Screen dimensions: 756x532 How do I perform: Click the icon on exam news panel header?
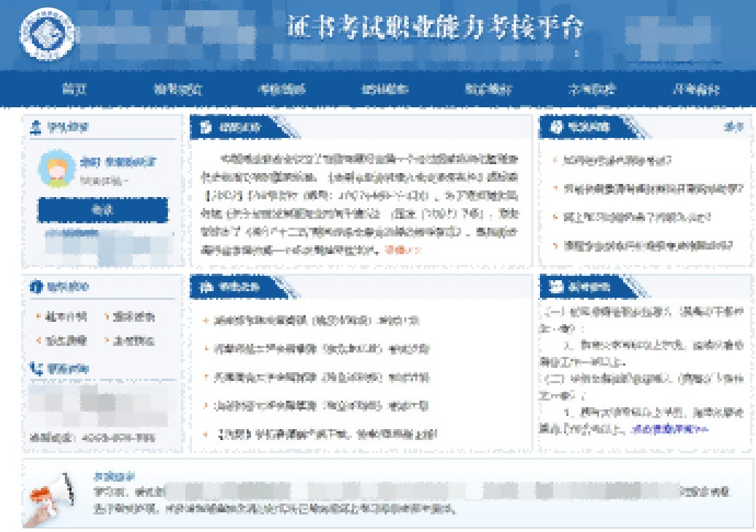[207, 288]
